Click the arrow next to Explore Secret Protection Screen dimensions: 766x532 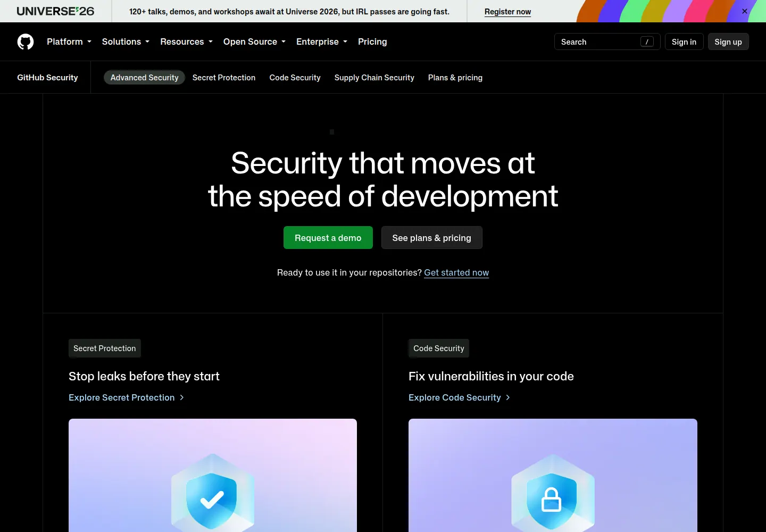pos(182,397)
